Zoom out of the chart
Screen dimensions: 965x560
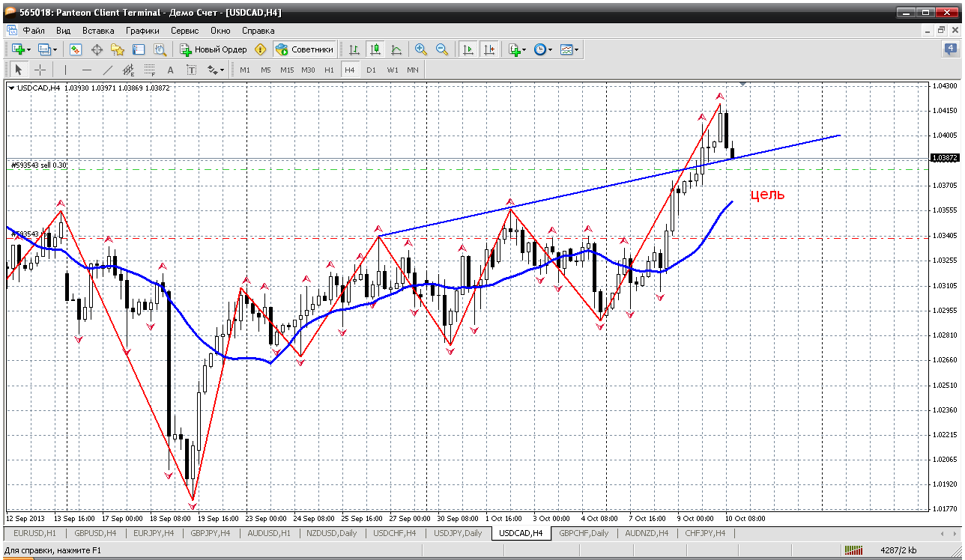pos(442,49)
